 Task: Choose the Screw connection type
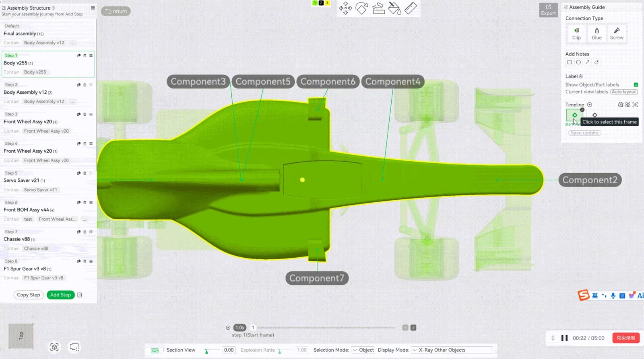point(617,34)
